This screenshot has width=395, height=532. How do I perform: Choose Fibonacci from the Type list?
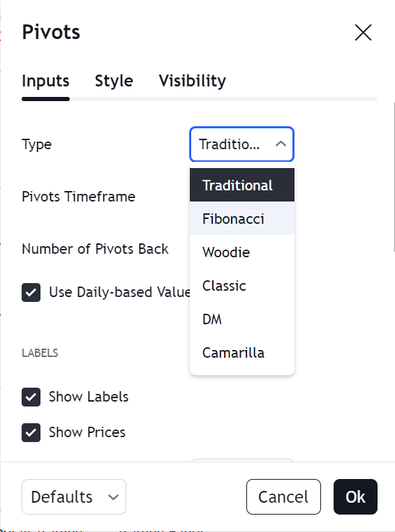(x=242, y=218)
